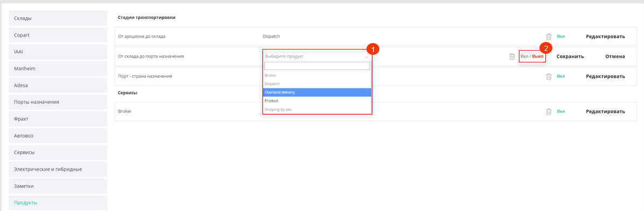The image size is (644, 211).
Task: Click 'Отмена' to cancel editing
Action: [615, 57]
